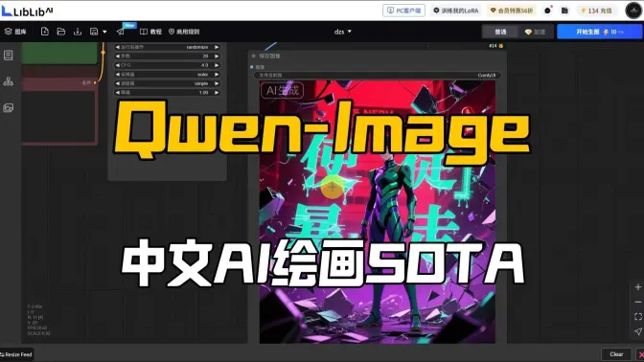Open workflow folder icon
This screenshot has height=362, width=644.
[x=61, y=32]
